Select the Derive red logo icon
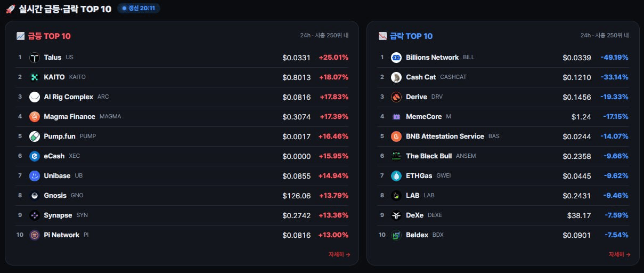 pyautogui.click(x=396, y=97)
